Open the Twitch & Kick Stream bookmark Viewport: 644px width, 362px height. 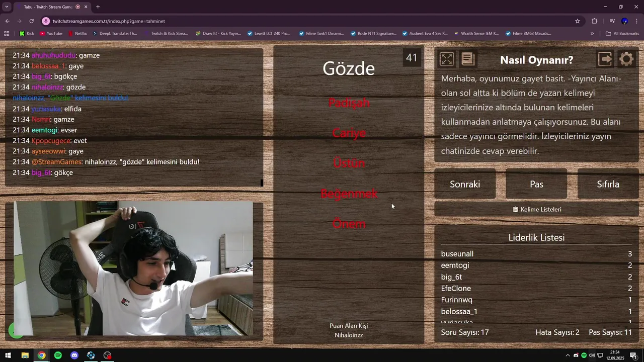[166, 34]
